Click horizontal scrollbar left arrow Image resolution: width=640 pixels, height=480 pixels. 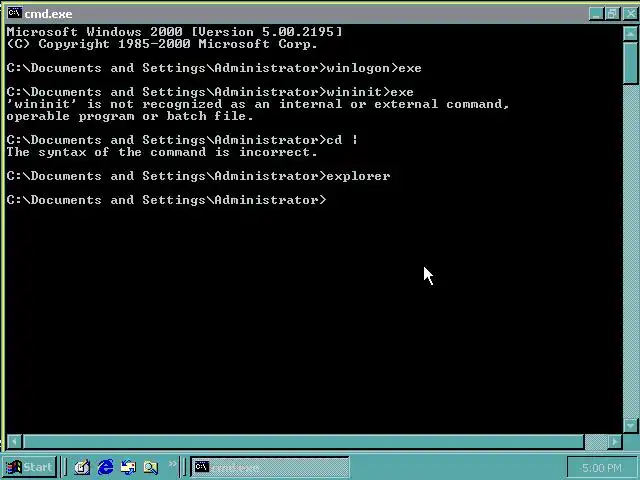[14, 441]
